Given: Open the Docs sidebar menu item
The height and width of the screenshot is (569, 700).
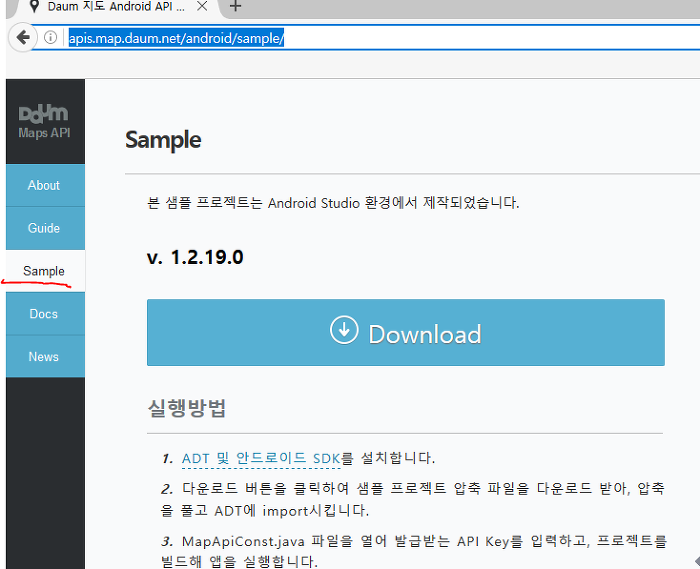Looking at the screenshot, I should pyautogui.click(x=45, y=314).
